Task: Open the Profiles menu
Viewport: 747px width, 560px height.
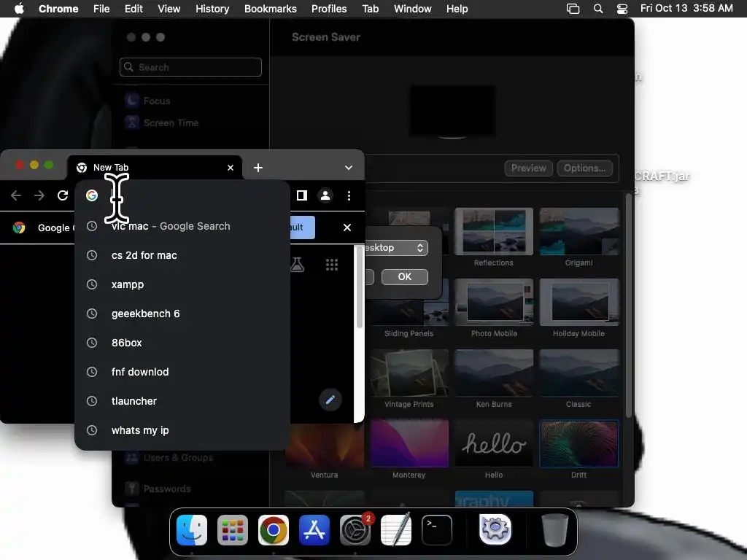Action: (x=329, y=9)
